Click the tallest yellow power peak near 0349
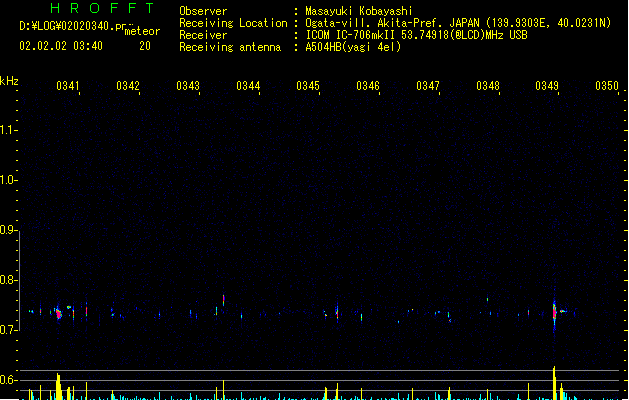Viewport: 629px width, 400px height. click(554, 383)
